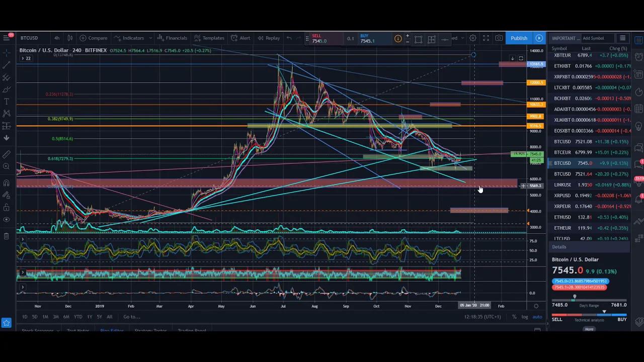Enter fullscreen chart mode

pos(486,38)
